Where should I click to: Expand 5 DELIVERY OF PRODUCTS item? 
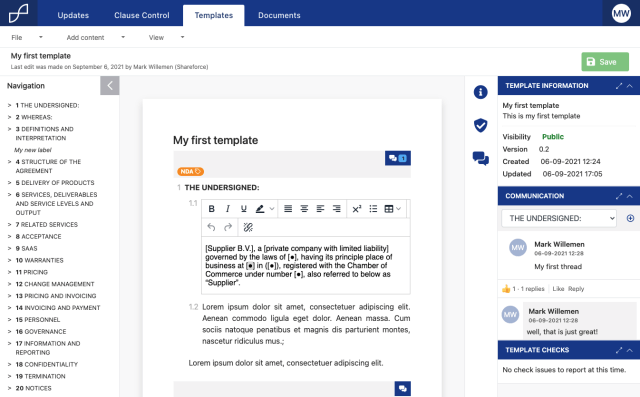pyautogui.click(x=9, y=182)
